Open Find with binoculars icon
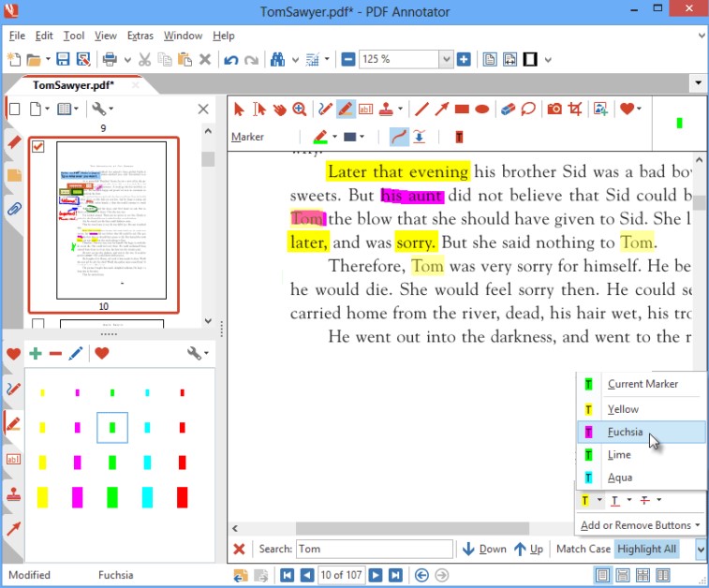Image resolution: width=709 pixels, height=588 pixels. click(277, 59)
